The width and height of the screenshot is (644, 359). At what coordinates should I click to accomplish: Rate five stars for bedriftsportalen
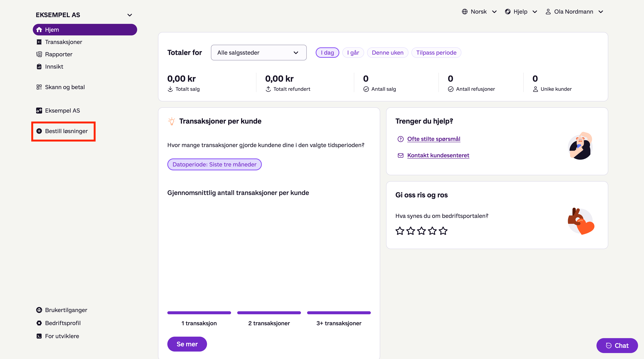tap(443, 231)
